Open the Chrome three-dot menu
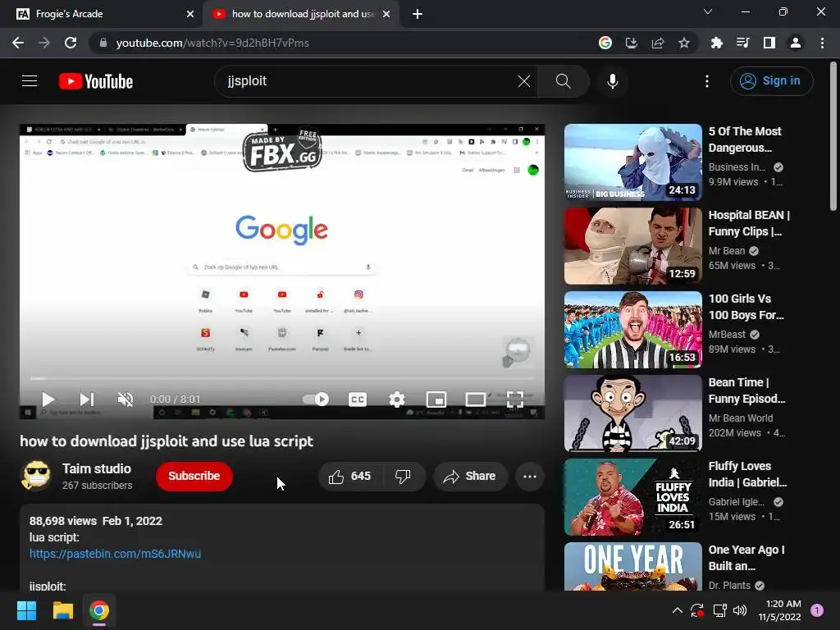840x630 pixels. pyautogui.click(x=822, y=43)
